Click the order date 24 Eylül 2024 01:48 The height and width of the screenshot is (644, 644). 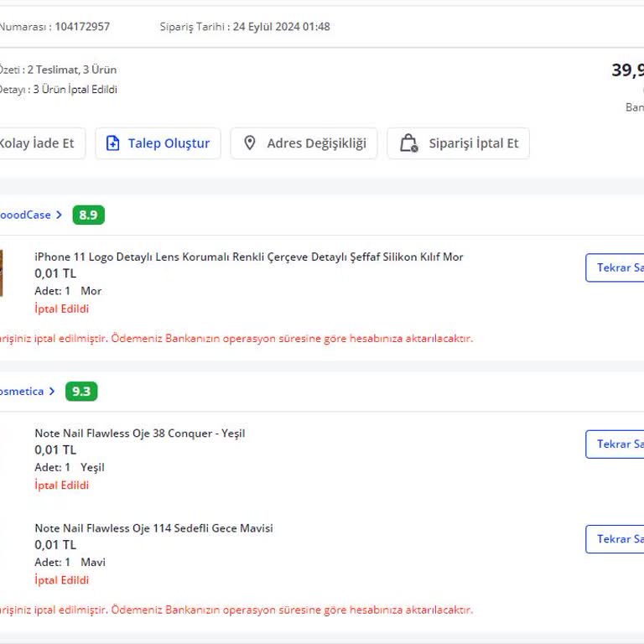(x=282, y=27)
